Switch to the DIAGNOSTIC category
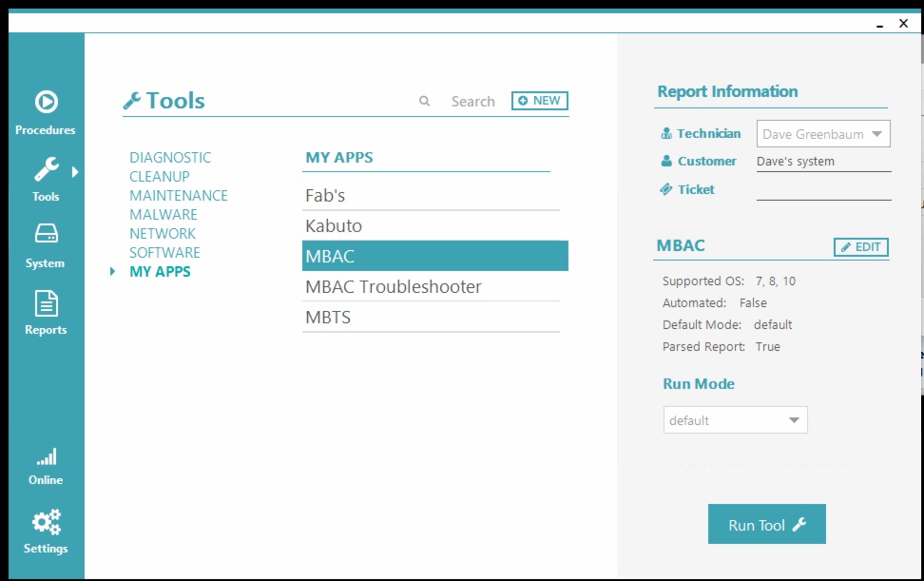Viewport: 924px width, 581px height. click(x=169, y=157)
